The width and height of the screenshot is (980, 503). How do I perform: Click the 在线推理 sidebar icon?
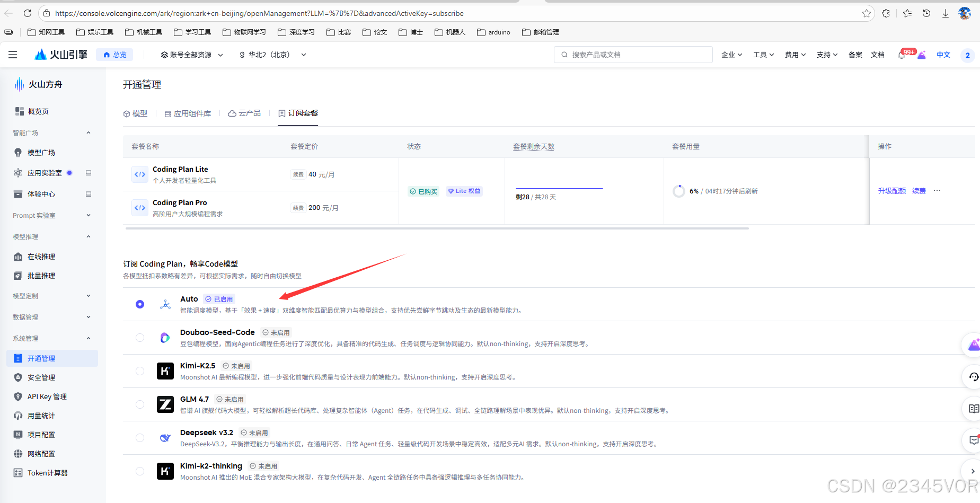(18, 257)
